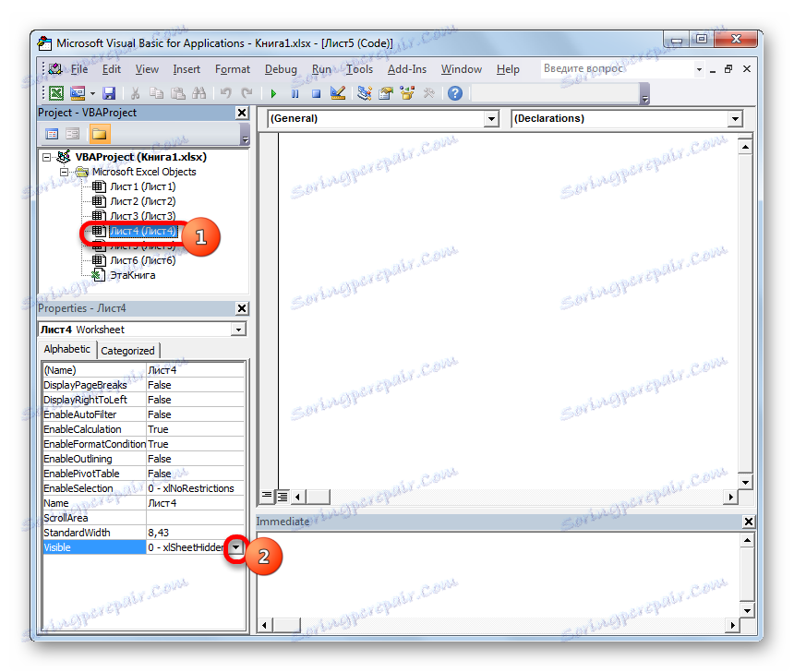Select the DisplayPageBreaks property row

(x=144, y=385)
